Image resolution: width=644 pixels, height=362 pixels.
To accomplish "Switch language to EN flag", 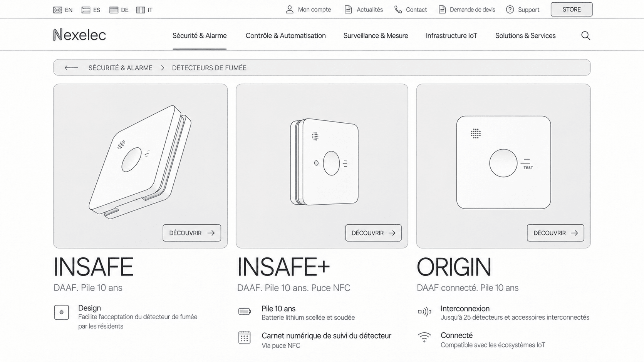I will (57, 10).
